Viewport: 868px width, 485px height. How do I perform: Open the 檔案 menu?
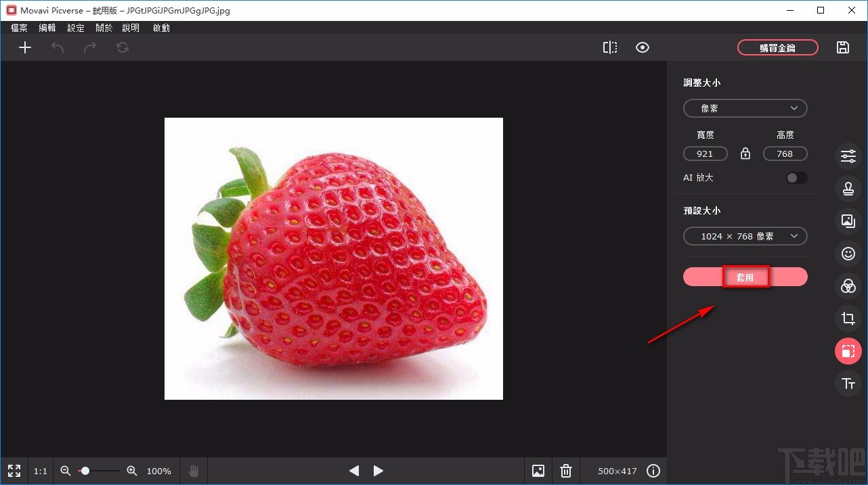click(19, 28)
